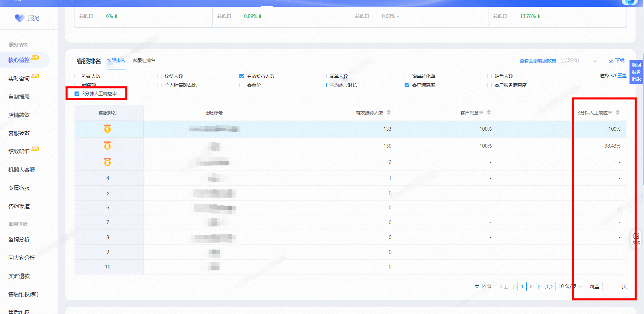Click NEW badge beside 实时咨询
The width and height of the screenshot is (644, 314).
click(35, 76)
